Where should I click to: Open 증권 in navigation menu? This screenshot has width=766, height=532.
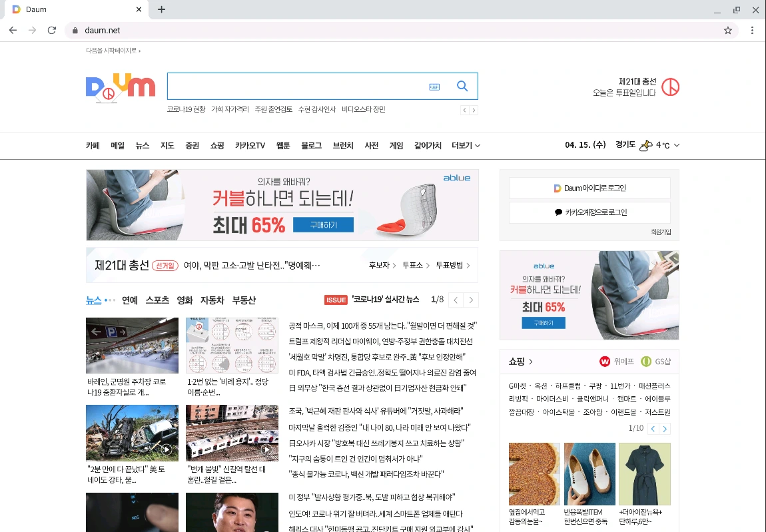[x=192, y=146]
